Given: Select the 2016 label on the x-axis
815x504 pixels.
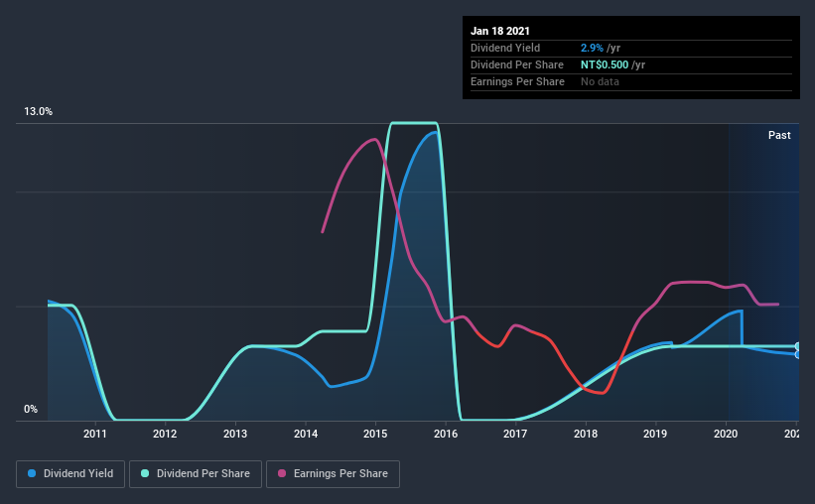Looking at the screenshot, I should click(446, 434).
